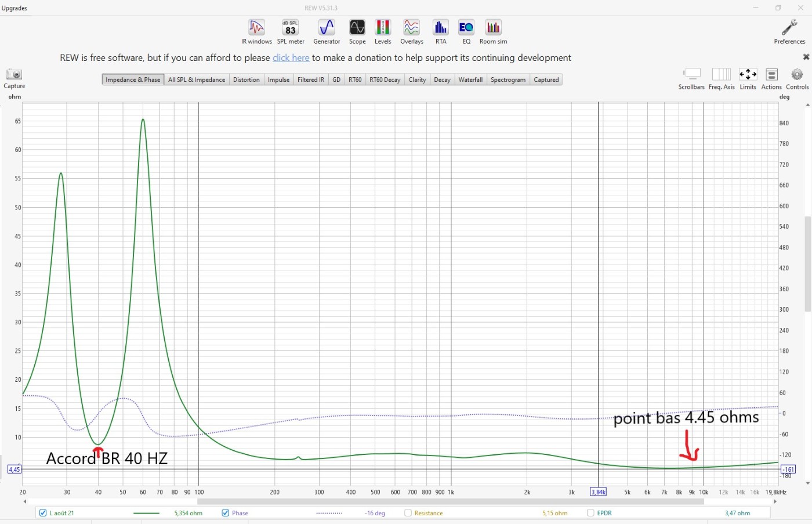812x524 pixels.
Task: Toggle the L août 21 trace checkbox
Action: 43,513
